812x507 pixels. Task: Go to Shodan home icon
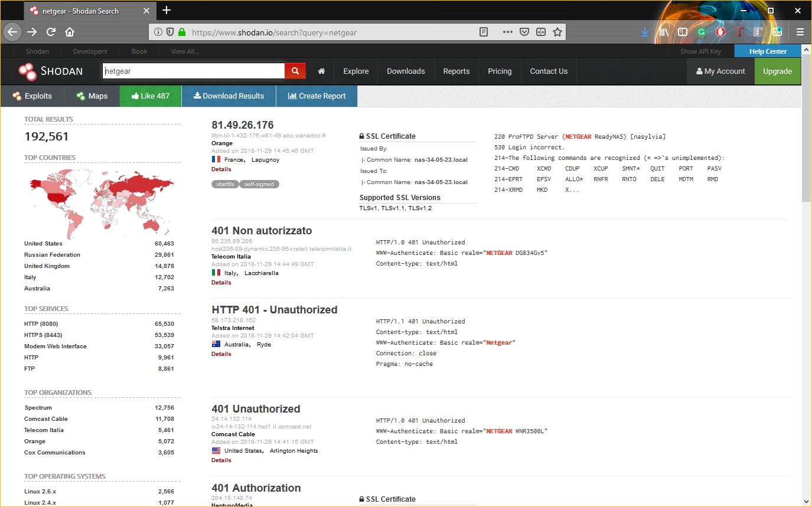tap(321, 71)
